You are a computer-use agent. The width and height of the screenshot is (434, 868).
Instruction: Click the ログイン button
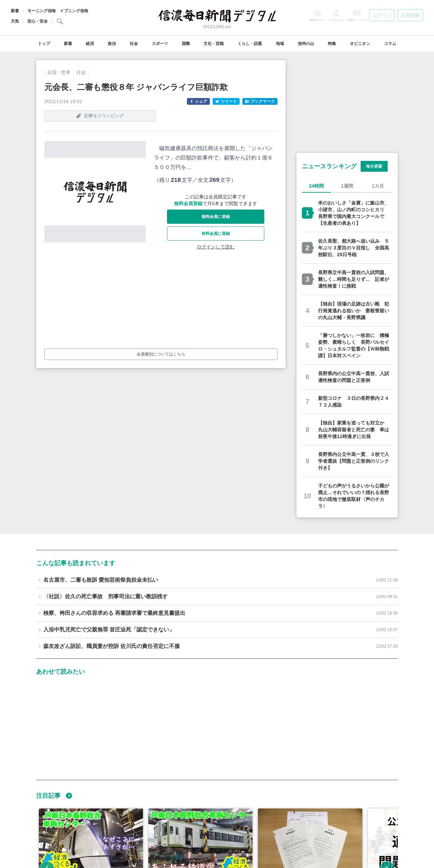382,15
